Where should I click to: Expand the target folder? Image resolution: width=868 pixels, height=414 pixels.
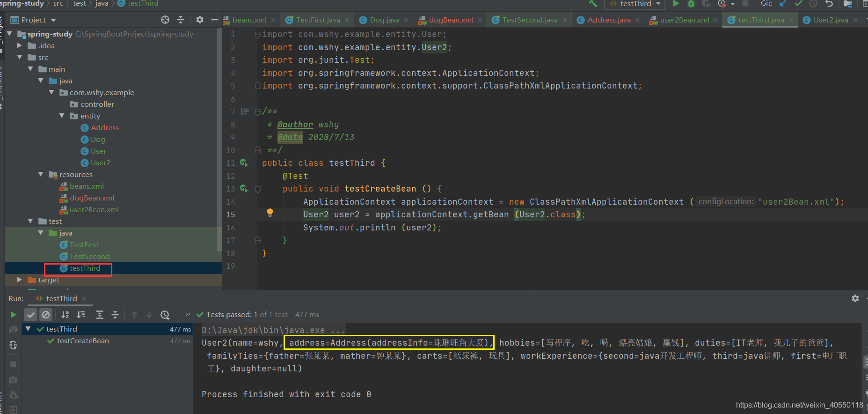[x=20, y=280]
